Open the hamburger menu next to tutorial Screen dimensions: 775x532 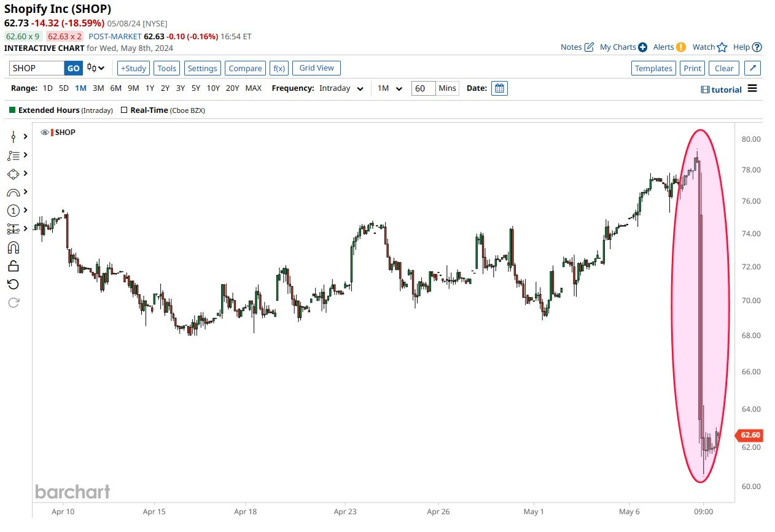(752, 88)
